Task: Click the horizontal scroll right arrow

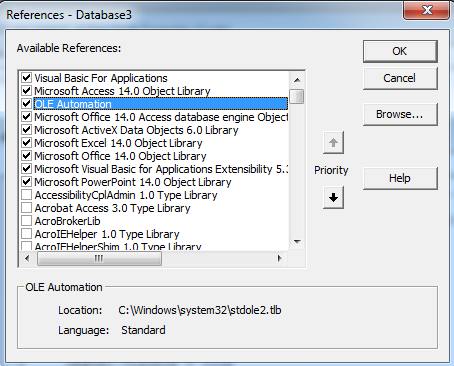Action: (279, 258)
